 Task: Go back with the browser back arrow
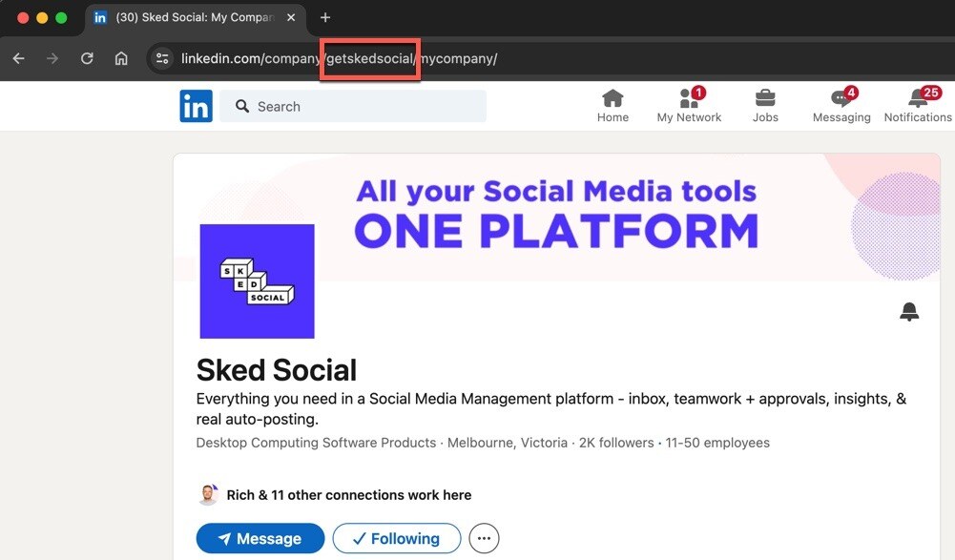[x=19, y=58]
